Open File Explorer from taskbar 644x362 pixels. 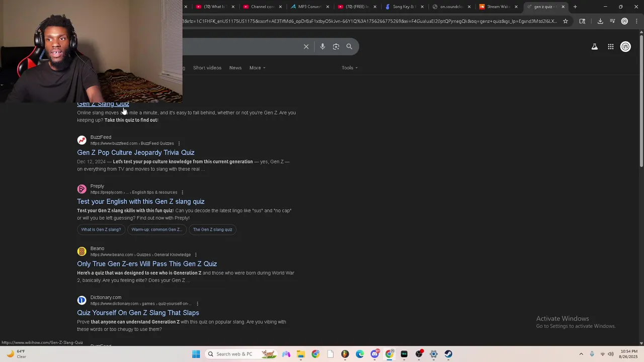[x=301, y=354]
